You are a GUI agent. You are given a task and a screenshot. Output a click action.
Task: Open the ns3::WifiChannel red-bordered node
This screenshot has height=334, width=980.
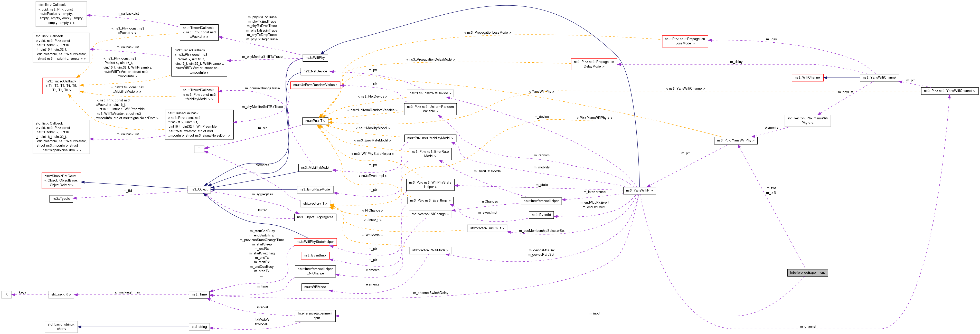(x=807, y=78)
